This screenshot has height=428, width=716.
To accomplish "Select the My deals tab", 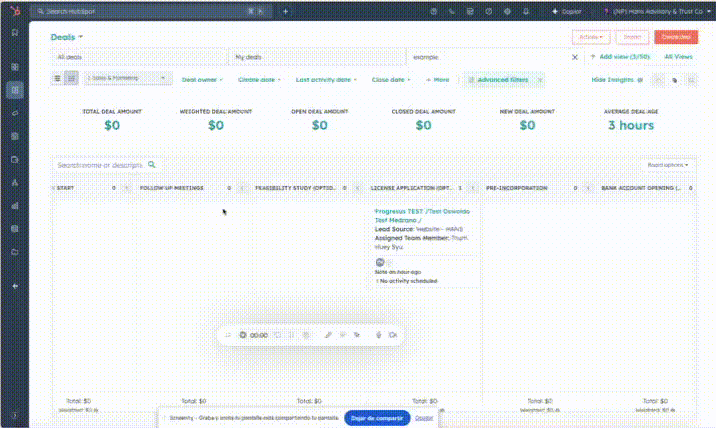I will 317,57.
